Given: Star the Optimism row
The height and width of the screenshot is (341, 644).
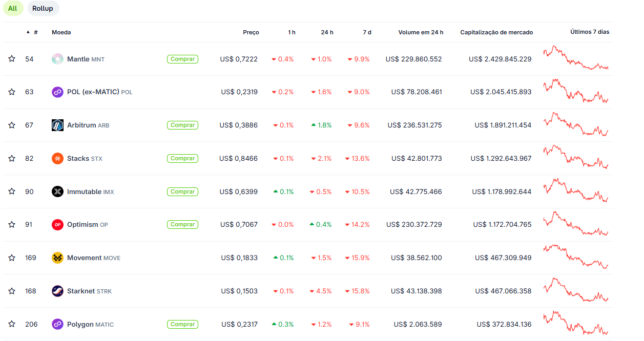Looking at the screenshot, I should pos(12,224).
